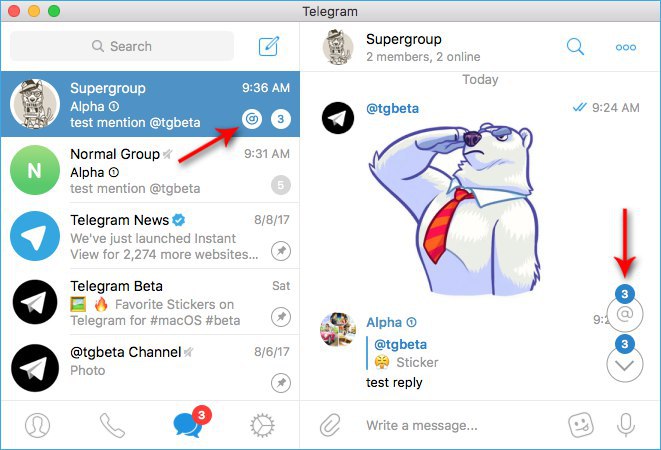Click the green maximize window button

tap(54, 11)
